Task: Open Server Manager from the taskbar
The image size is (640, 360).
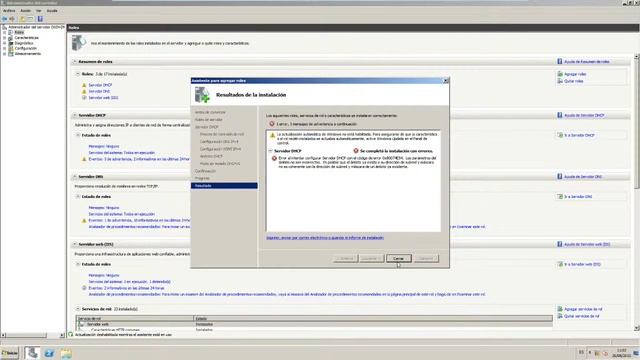Action: (x=33, y=353)
